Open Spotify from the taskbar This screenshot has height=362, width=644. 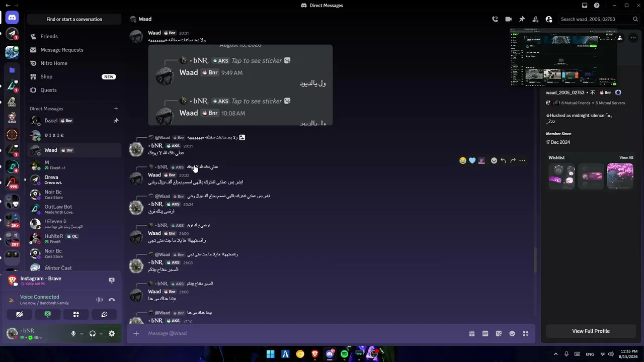[344, 354]
